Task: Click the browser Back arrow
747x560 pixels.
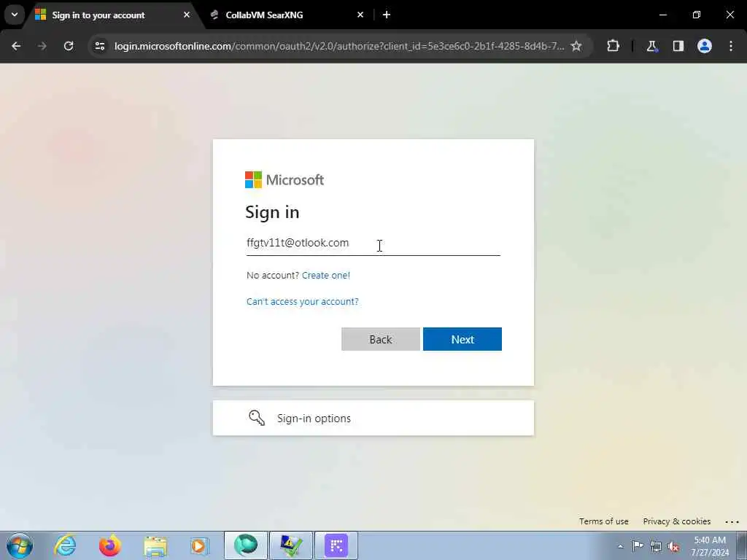Action: 16,46
